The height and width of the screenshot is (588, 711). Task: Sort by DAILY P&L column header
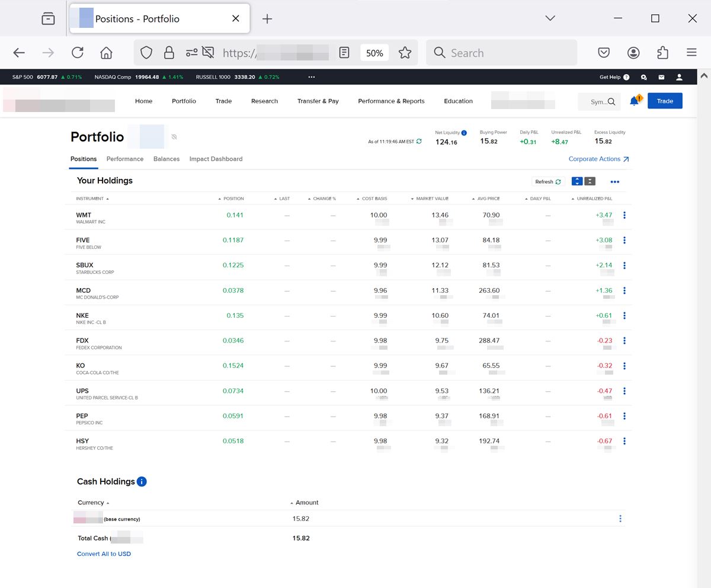pyautogui.click(x=537, y=199)
